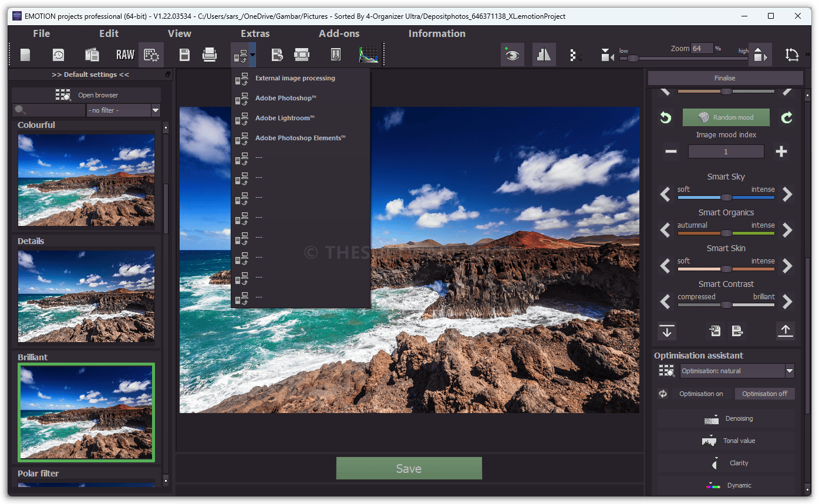Expand external processing dropdown arrow in toolbar
The height and width of the screenshot is (504, 819).
(x=252, y=55)
